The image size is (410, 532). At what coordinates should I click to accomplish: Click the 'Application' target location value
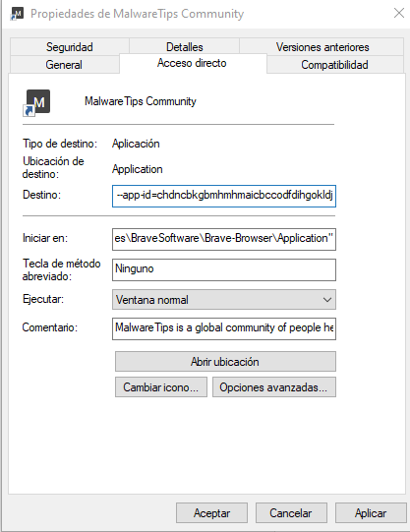pos(138,169)
